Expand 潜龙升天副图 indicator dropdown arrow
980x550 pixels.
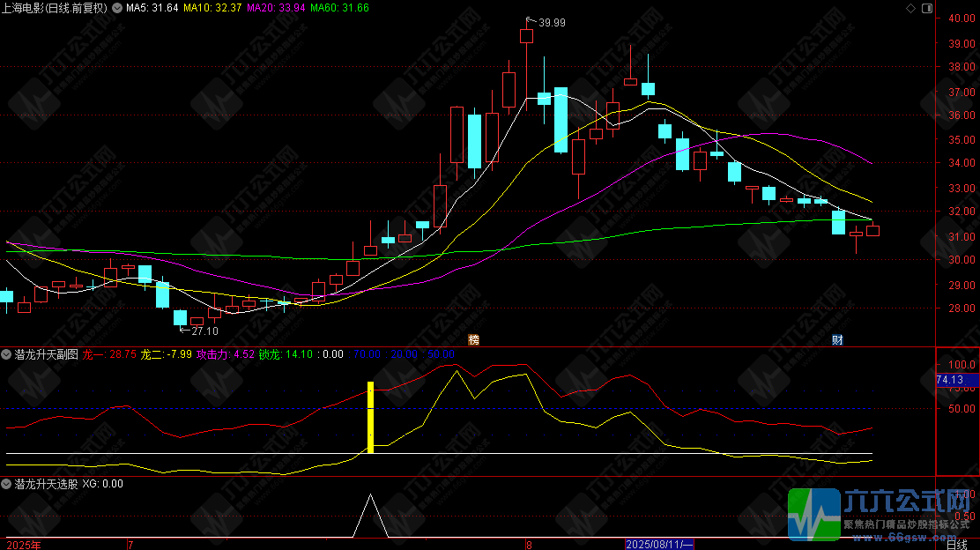pos(6,354)
